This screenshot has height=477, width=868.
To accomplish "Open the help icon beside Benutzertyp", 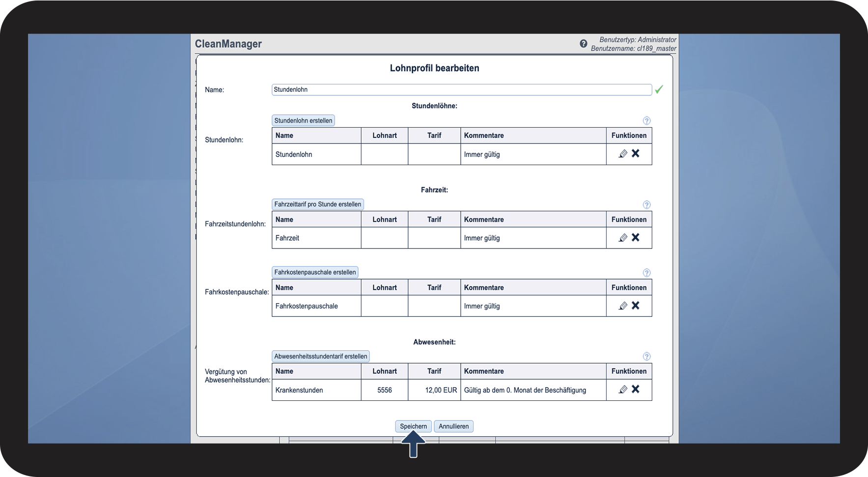I will click(583, 44).
